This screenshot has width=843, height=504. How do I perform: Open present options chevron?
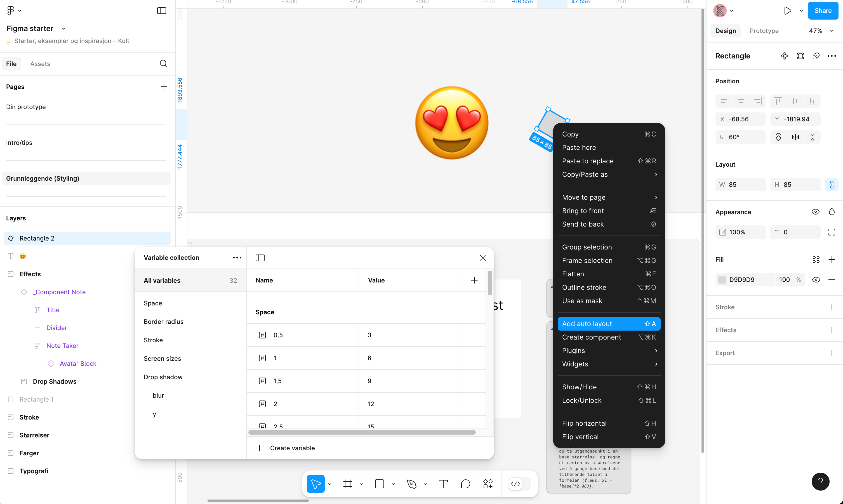pos(801,11)
